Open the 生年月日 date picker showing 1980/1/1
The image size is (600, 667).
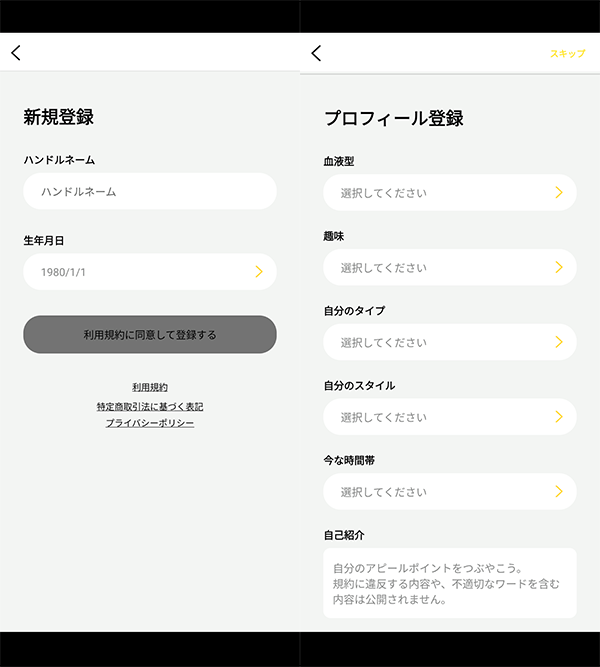point(150,272)
